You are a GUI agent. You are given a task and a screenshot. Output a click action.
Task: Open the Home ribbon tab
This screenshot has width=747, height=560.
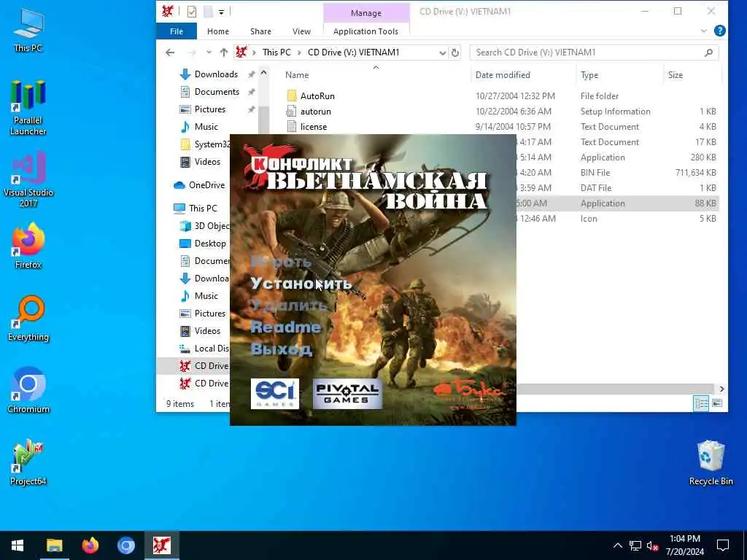click(217, 31)
